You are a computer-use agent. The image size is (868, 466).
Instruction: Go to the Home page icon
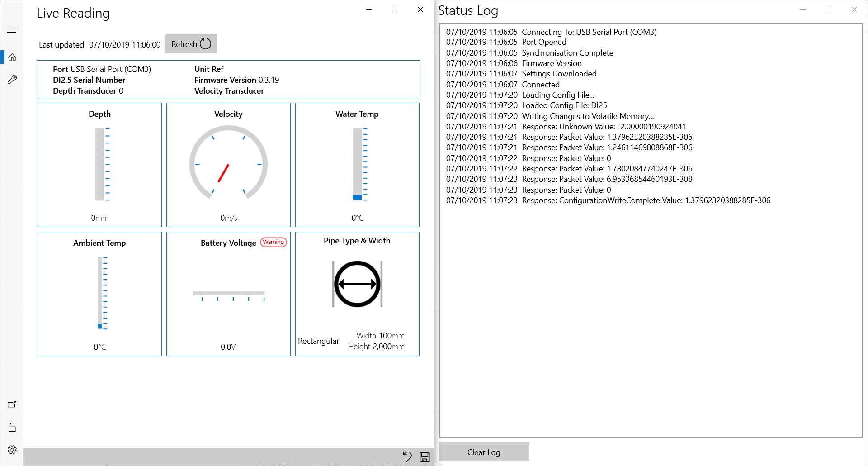point(12,57)
